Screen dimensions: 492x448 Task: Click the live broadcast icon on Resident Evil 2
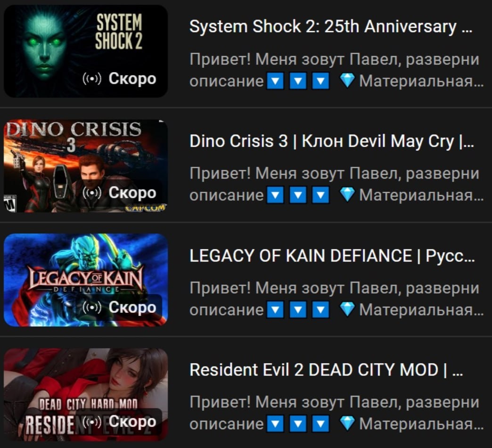(x=92, y=422)
